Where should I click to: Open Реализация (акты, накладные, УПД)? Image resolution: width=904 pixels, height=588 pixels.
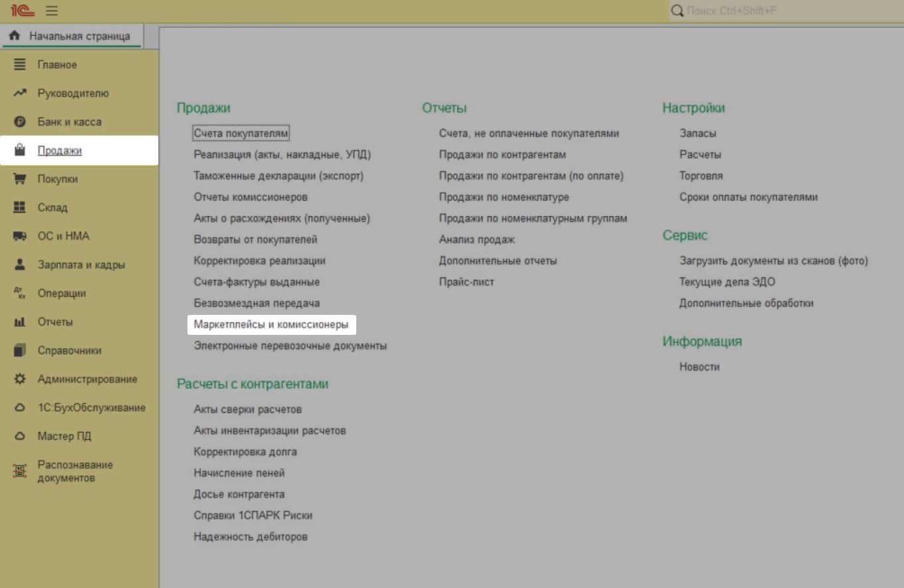tap(282, 155)
